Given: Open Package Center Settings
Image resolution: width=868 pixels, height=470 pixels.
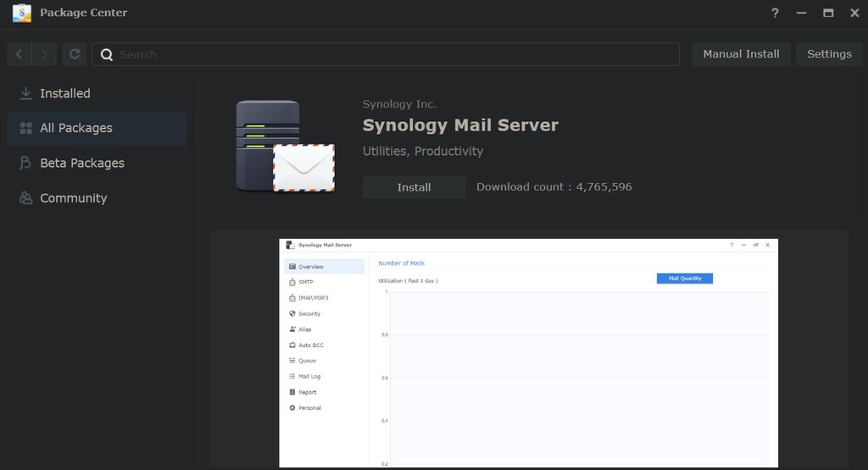Looking at the screenshot, I should tap(828, 54).
